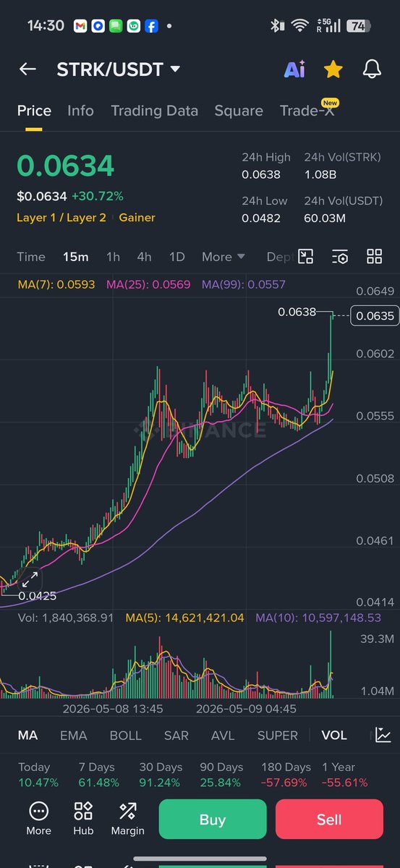Open the chart layout grid icon
Viewport: 400px width, 868px height.
374,256
